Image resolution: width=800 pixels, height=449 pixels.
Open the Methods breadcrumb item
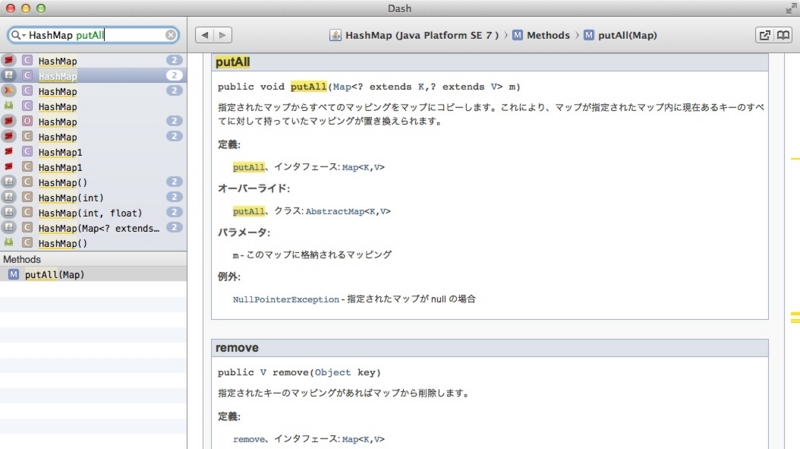[548, 35]
